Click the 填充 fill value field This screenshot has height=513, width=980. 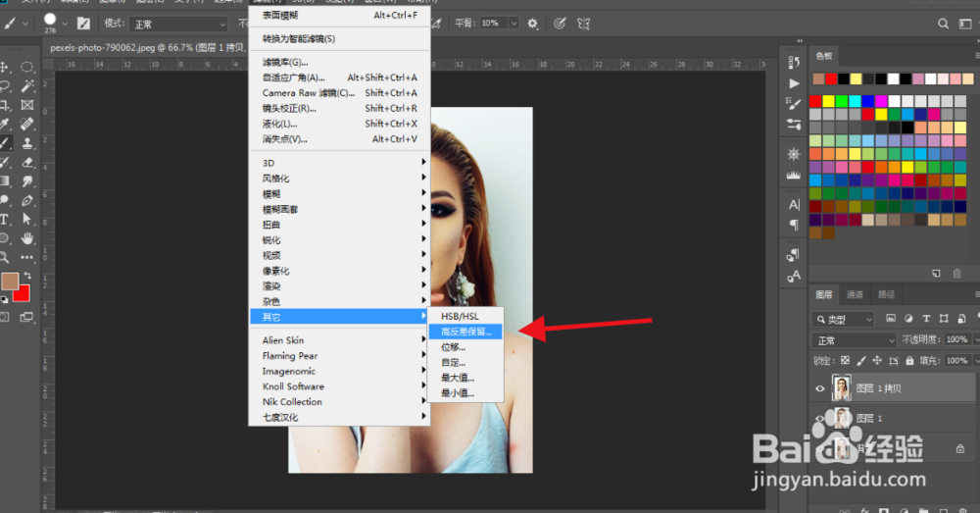956,360
